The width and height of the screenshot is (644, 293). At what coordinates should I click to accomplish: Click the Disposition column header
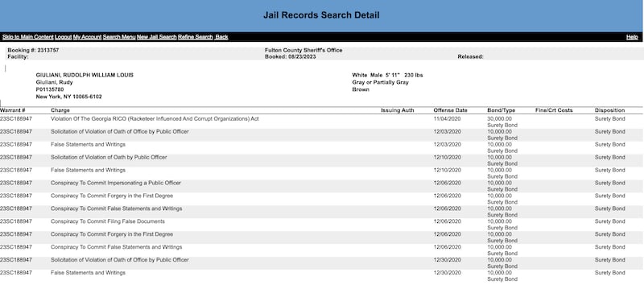coord(610,110)
